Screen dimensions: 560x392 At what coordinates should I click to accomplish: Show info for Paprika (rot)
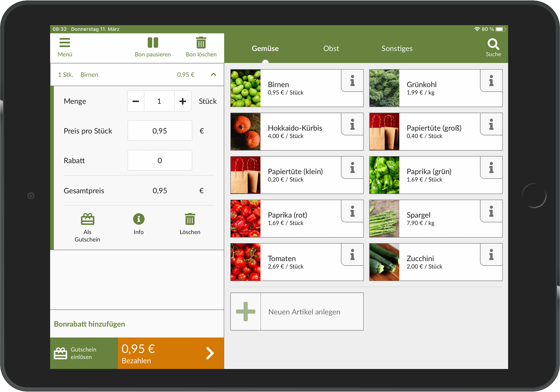352,211
